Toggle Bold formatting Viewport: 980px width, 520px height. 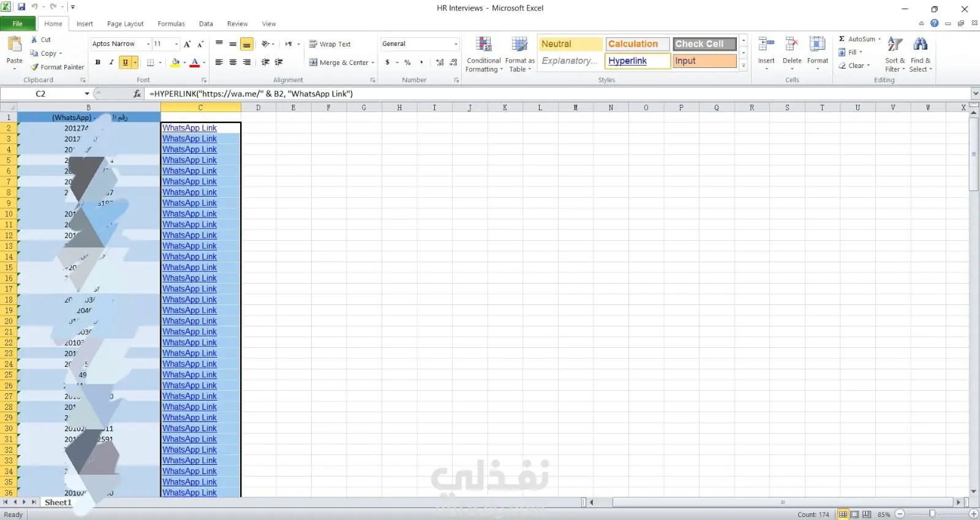tap(98, 62)
